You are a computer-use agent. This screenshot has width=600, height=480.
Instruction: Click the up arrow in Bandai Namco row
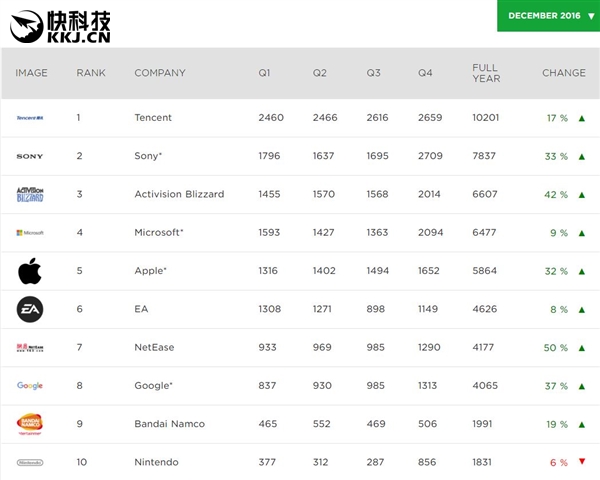(582, 424)
